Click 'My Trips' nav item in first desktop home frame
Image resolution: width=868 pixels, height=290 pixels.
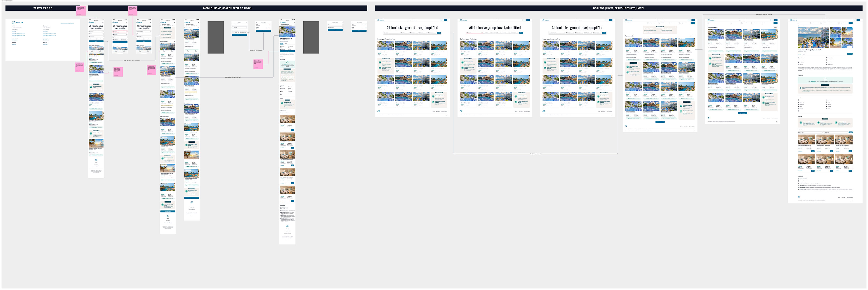tap(409, 20)
